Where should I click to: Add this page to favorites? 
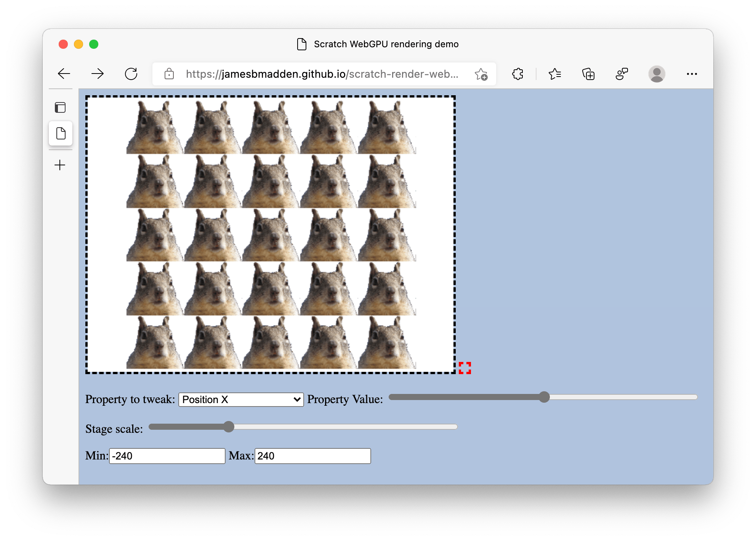[x=481, y=74]
